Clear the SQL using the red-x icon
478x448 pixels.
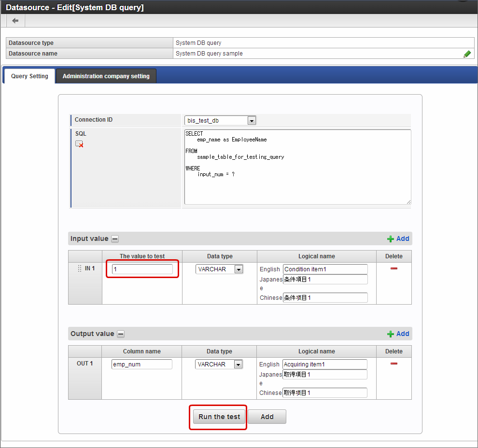79,144
